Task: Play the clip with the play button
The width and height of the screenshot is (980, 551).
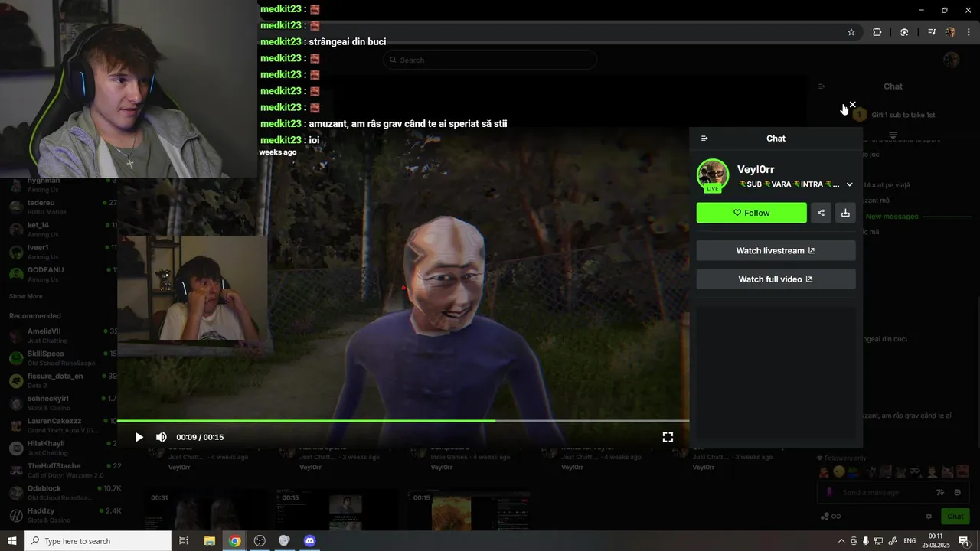Action: coord(139,437)
